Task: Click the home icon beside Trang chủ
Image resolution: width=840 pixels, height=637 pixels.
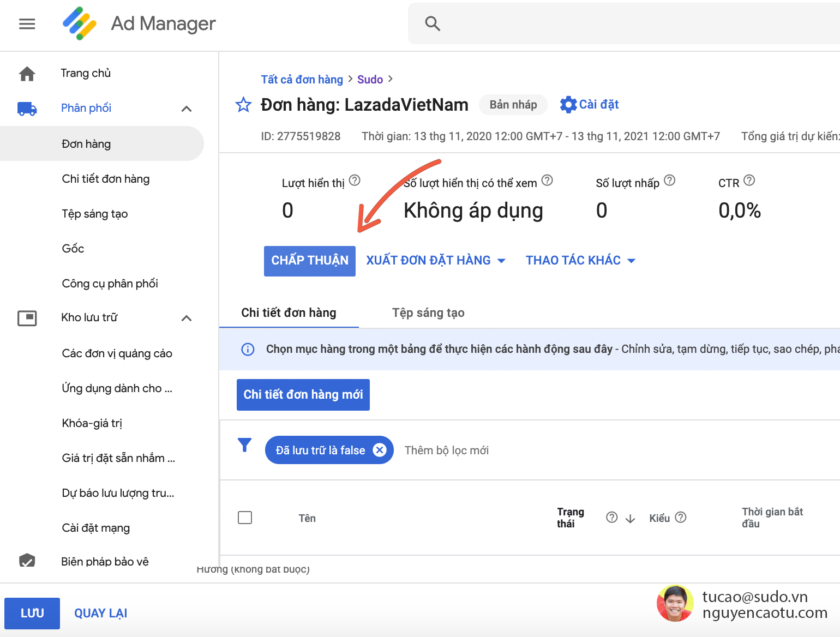Action: [26, 73]
